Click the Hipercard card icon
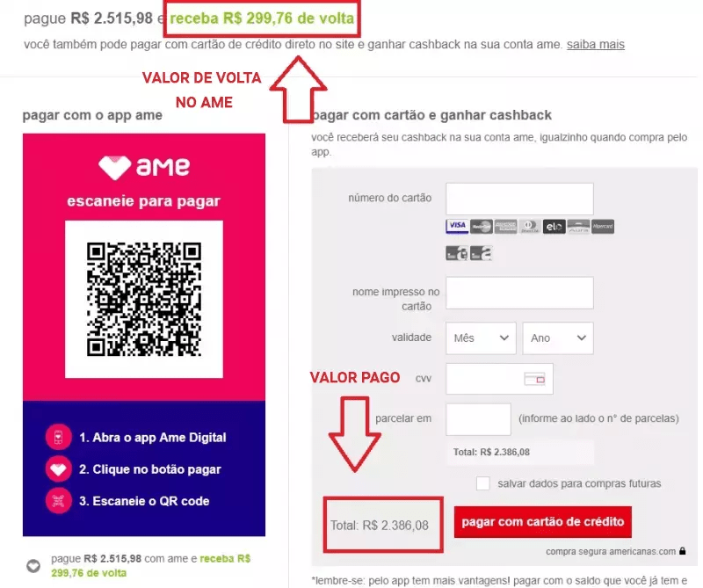 (603, 227)
